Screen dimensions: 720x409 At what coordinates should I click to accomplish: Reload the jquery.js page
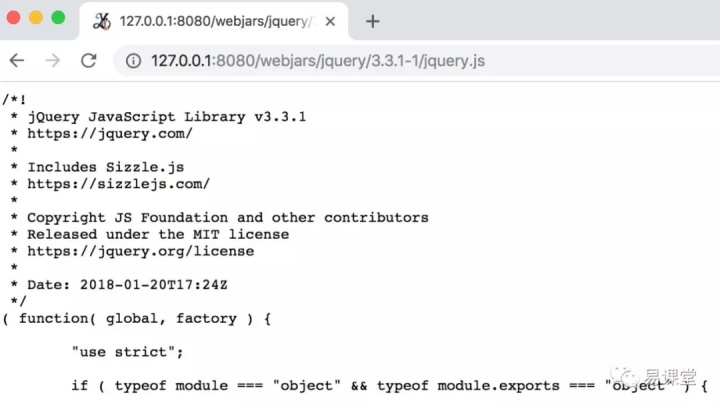pos(89,61)
